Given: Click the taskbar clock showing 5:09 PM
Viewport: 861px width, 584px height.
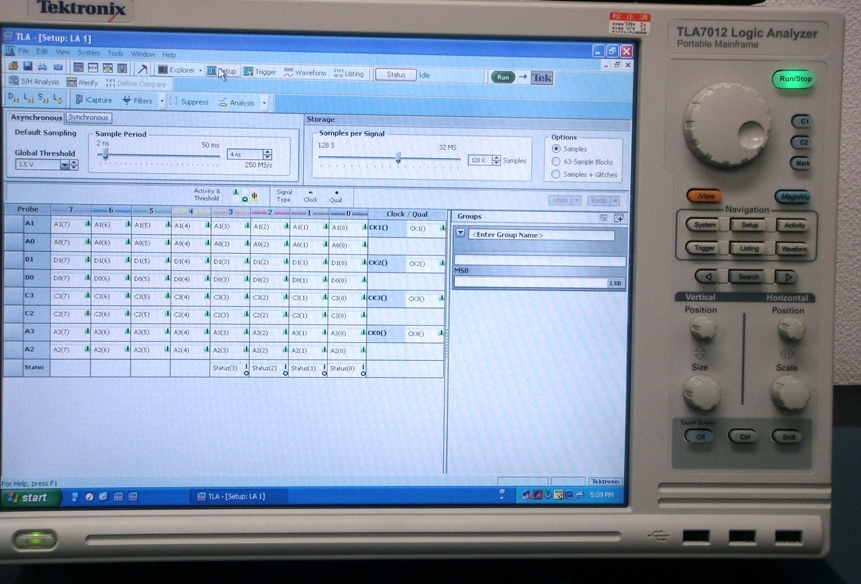Looking at the screenshot, I should click(602, 495).
